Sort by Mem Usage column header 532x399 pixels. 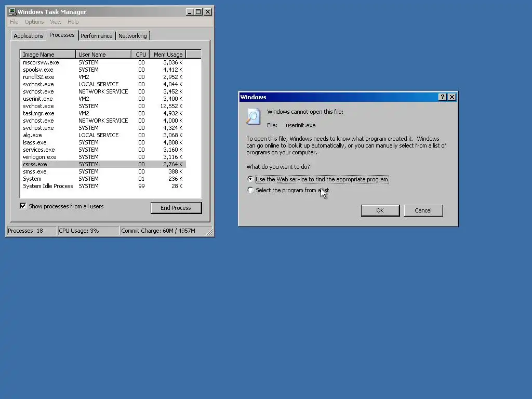pos(168,54)
